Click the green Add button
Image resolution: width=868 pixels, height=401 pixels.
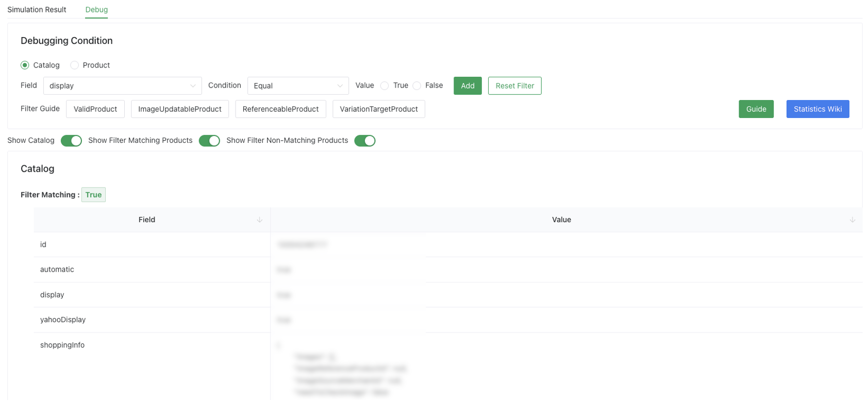point(467,86)
